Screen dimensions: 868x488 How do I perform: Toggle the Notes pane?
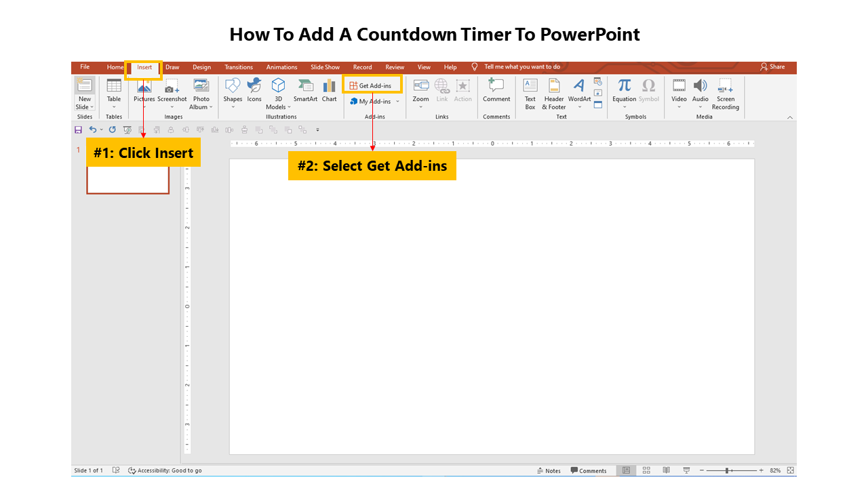pyautogui.click(x=549, y=470)
